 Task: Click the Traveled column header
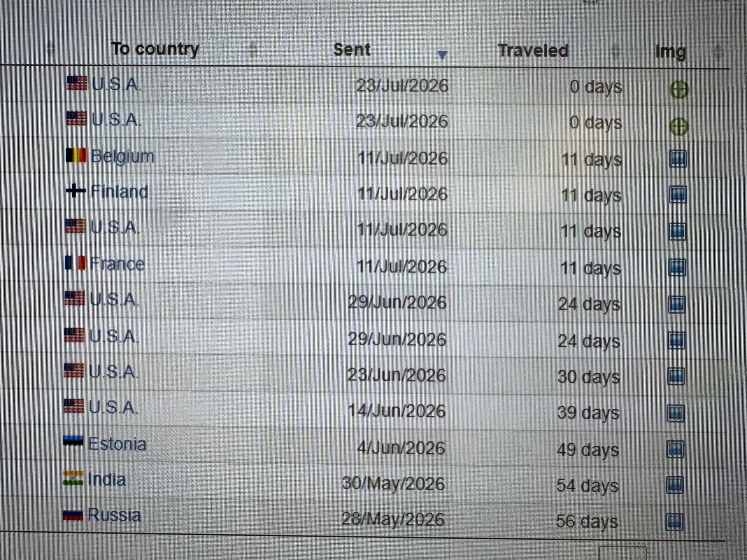pyautogui.click(x=533, y=51)
